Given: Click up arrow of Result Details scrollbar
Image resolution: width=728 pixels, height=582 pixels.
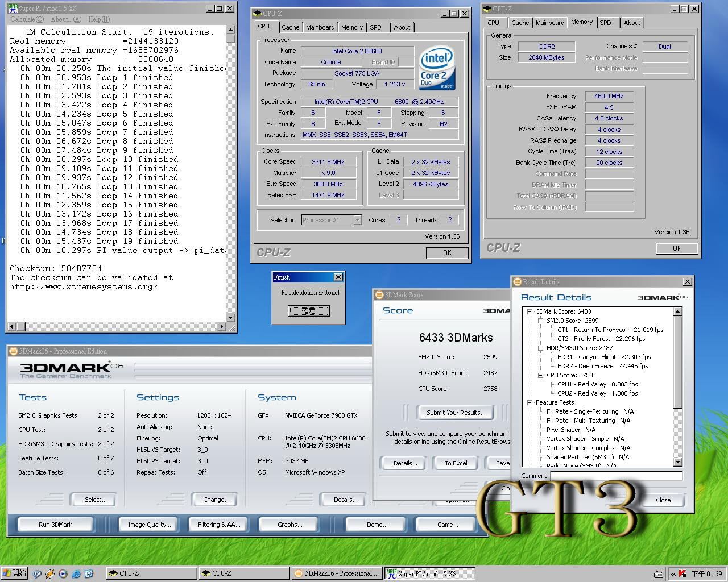Looking at the screenshot, I should pyautogui.click(x=677, y=311).
